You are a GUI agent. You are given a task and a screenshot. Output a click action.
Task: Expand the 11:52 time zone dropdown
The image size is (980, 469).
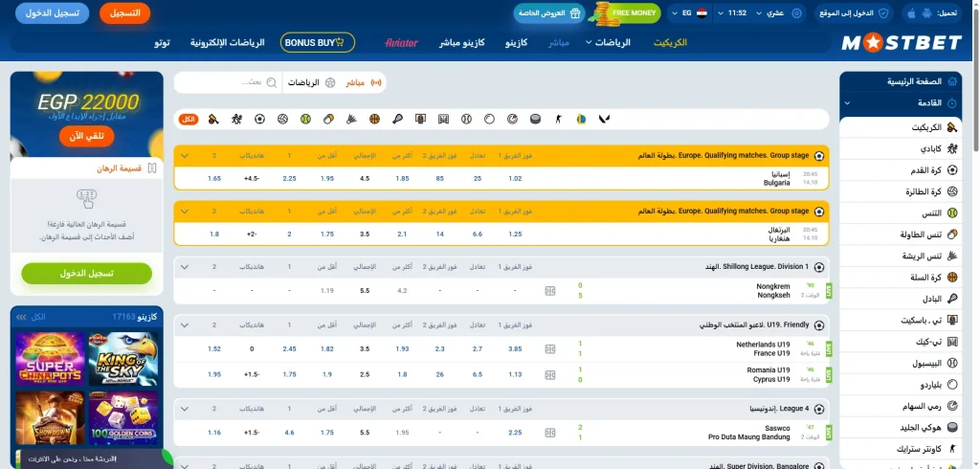pos(740,13)
